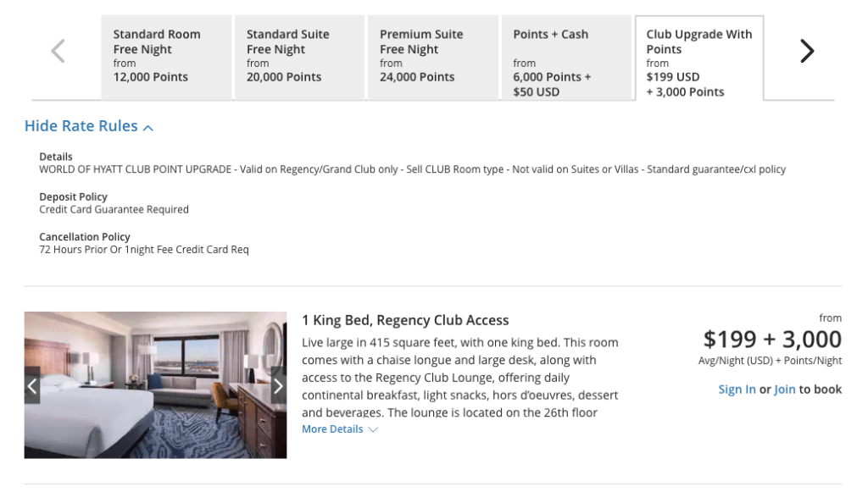
Task: Collapse the Hide Rate Rules section
Action: pyautogui.click(x=81, y=126)
